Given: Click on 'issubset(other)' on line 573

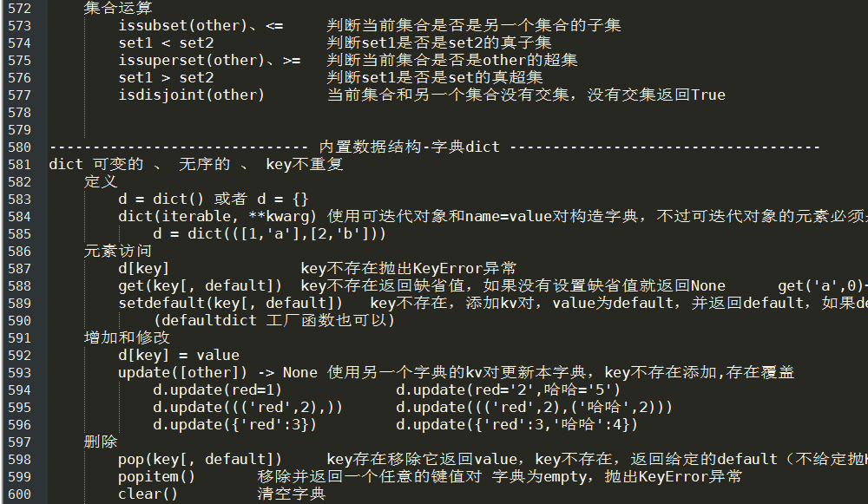Looking at the screenshot, I should [x=182, y=25].
